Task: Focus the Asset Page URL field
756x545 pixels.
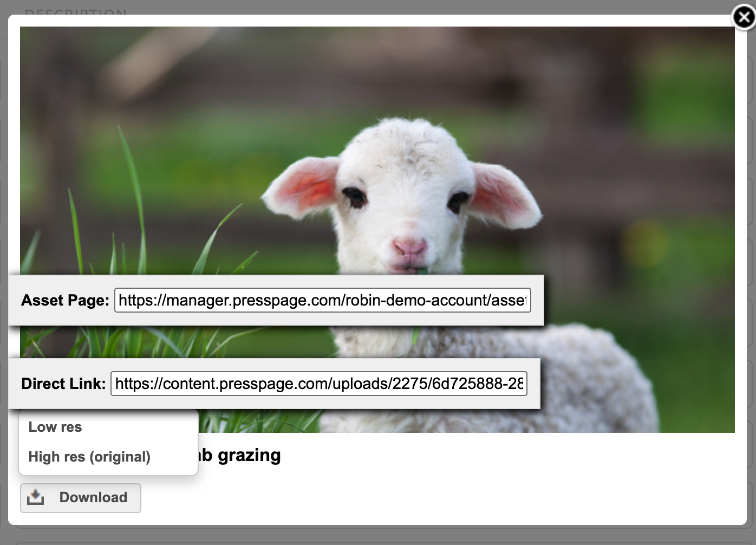Action: (x=322, y=300)
